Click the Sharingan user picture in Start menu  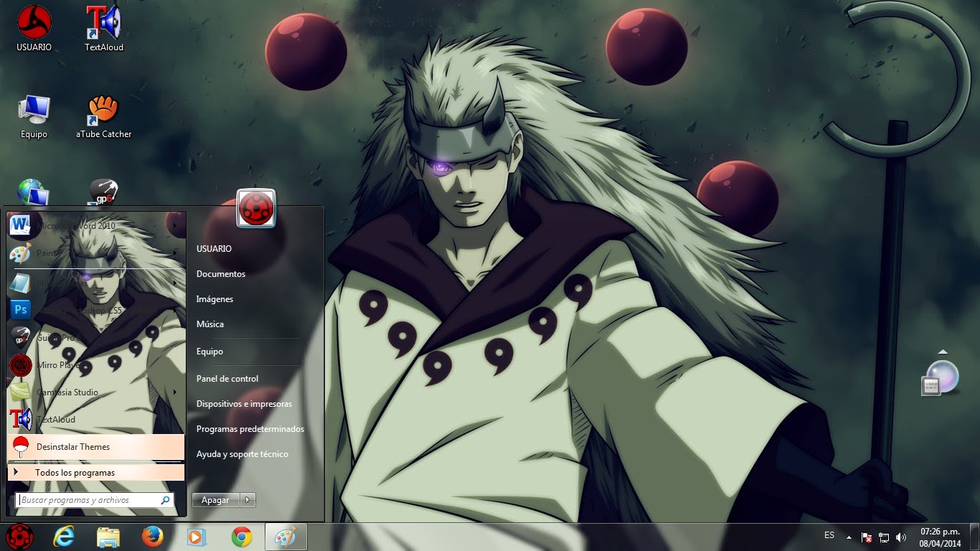[x=256, y=209]
